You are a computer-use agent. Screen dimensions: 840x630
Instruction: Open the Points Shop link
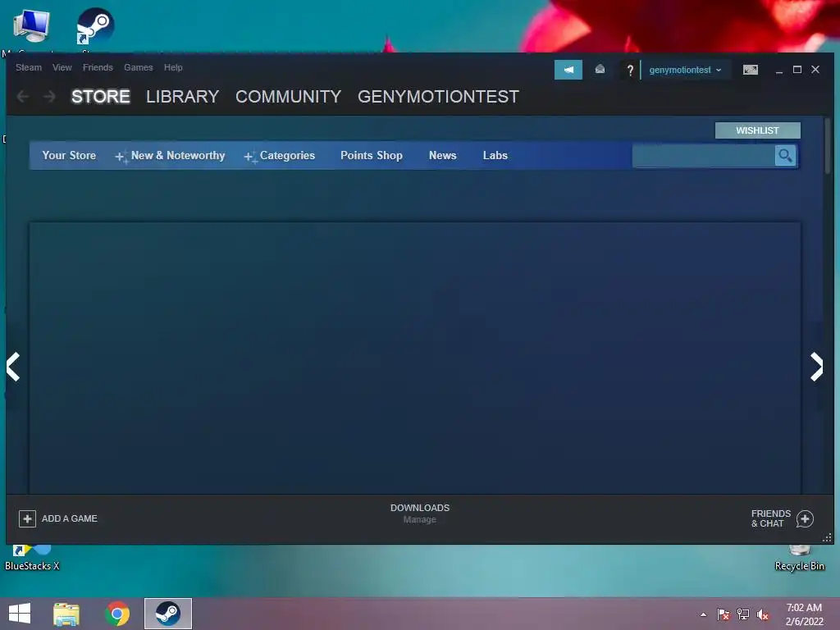tap(372, 155)
